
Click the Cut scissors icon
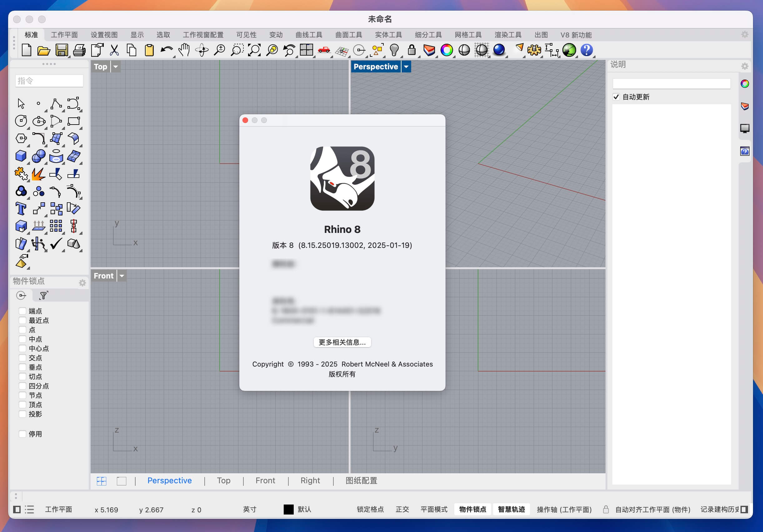[114, 50]
